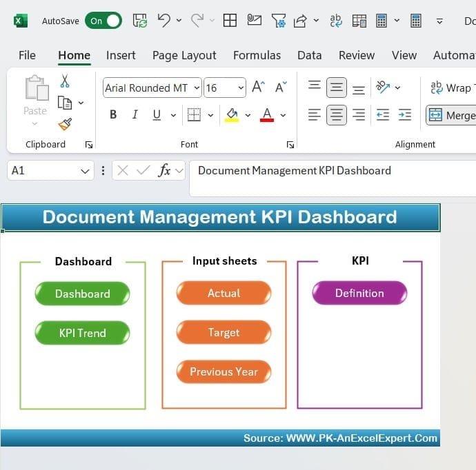The width and height of the screenshot is (476, 470).
Task: Open the View tab
Action: pos(404,55)
